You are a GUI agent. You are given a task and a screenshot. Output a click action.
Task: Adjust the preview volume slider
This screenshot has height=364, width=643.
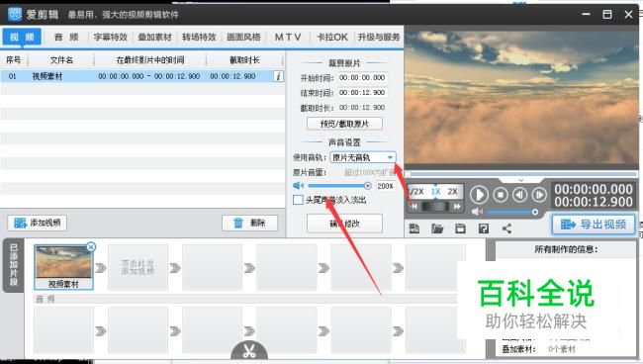click(511, 212)
